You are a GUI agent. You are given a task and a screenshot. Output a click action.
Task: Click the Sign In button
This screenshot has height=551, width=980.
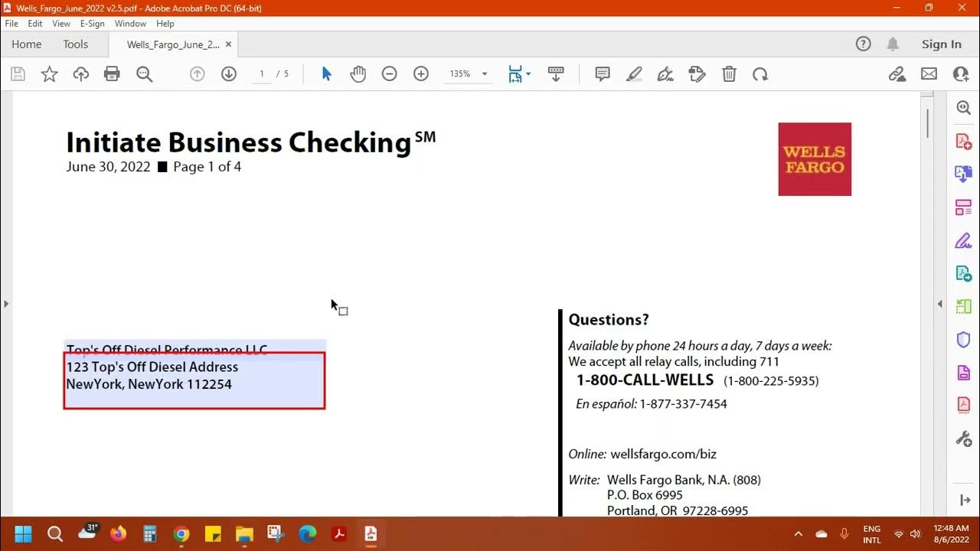tap(941, 44)
